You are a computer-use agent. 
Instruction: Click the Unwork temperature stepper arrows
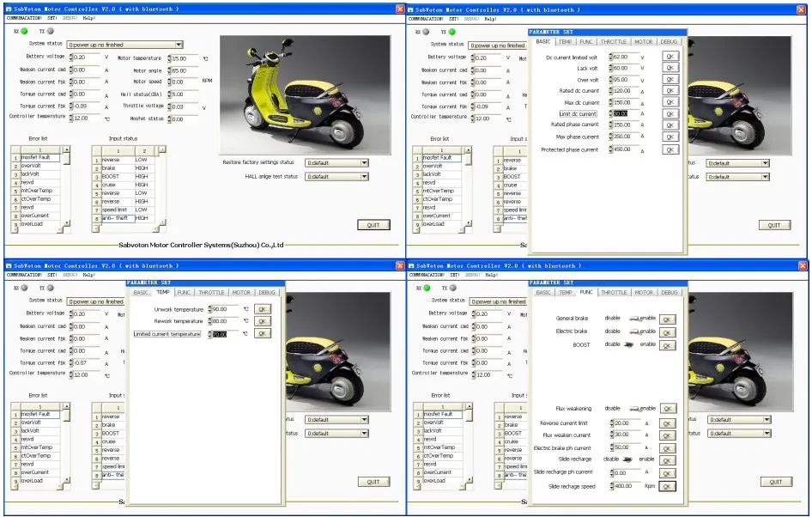click(209, 309)
